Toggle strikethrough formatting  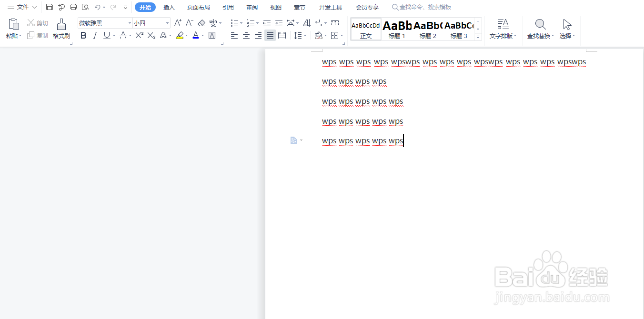click(123, 35)
